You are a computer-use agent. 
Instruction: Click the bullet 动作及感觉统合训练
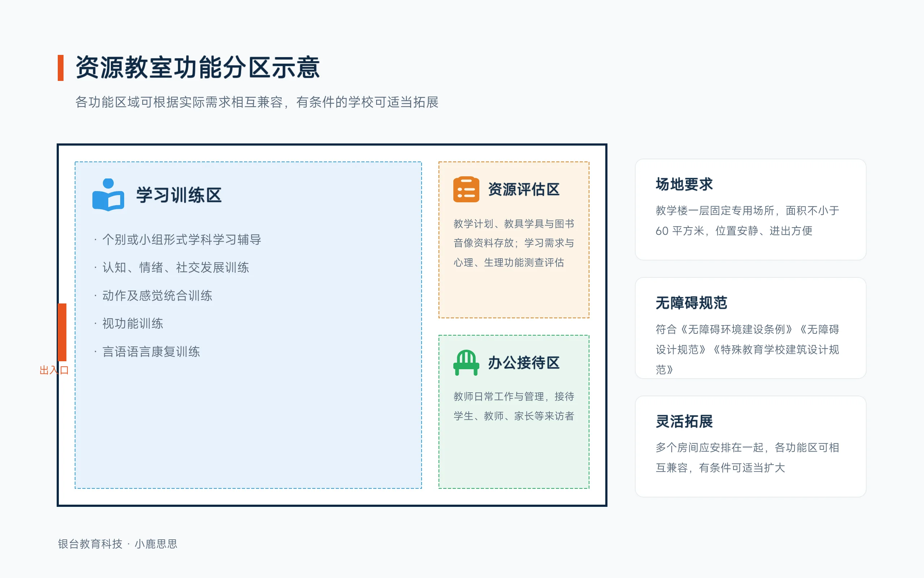click(153, 296)
